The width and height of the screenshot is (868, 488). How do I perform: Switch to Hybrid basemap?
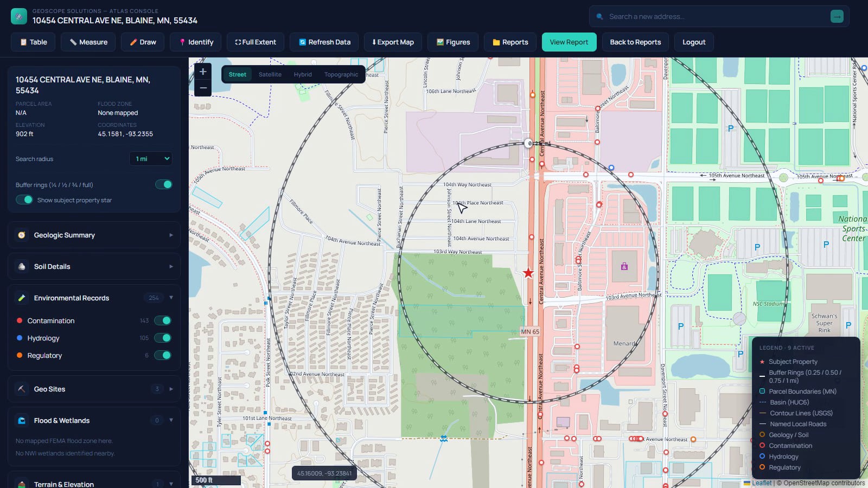pyautogui.click(x=303, y=74)
